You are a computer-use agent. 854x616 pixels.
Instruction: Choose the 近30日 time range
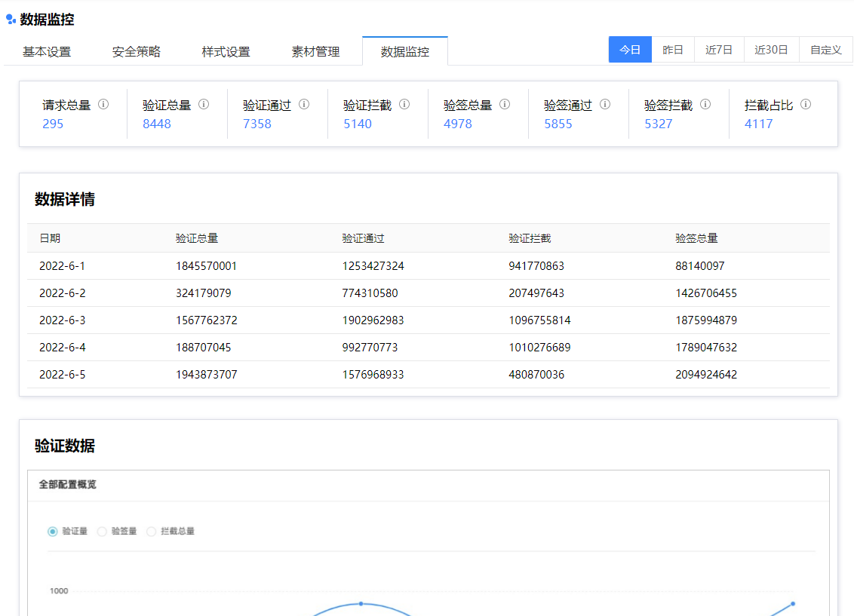pyautogui.click(x=771, y=50)
